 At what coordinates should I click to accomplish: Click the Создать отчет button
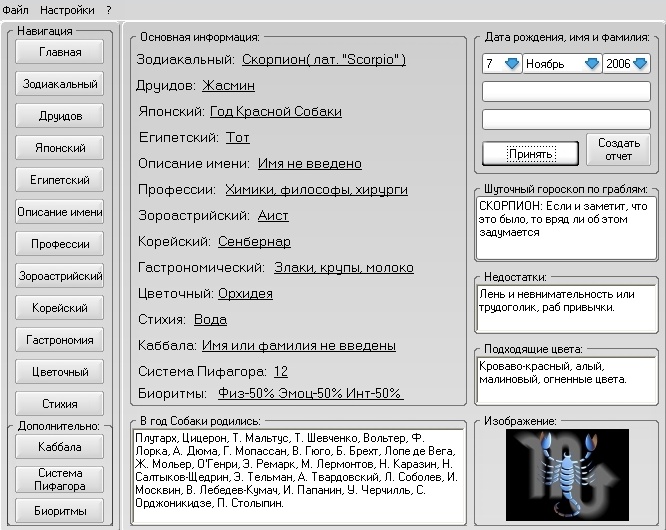(618, 149)
